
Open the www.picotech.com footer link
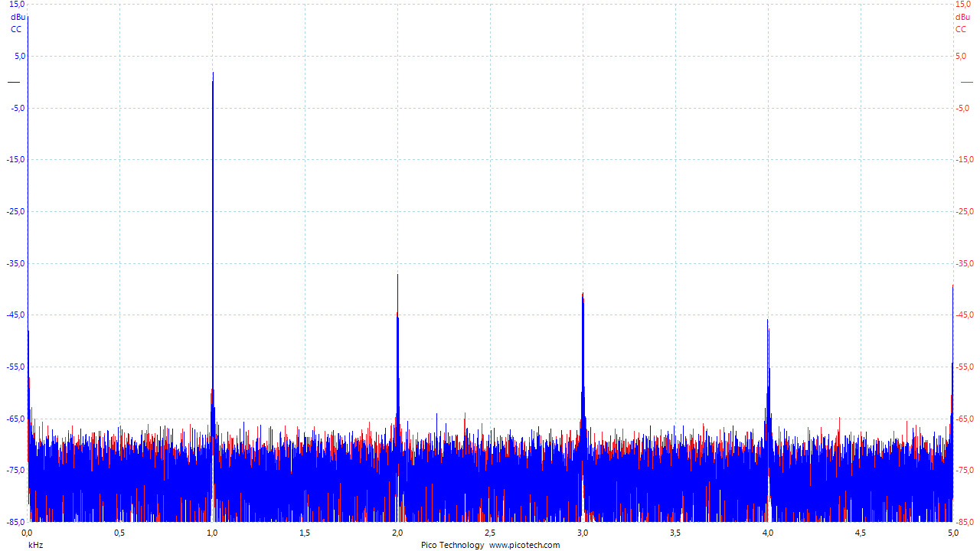(524, 545)
